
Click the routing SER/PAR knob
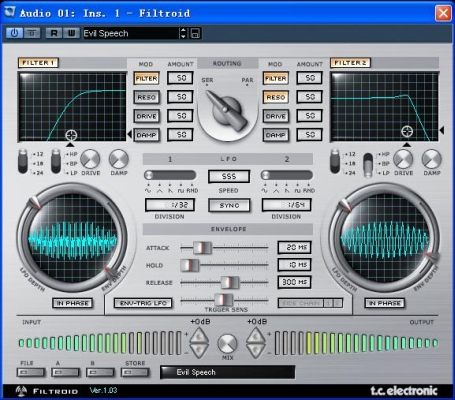click(227, 111)
